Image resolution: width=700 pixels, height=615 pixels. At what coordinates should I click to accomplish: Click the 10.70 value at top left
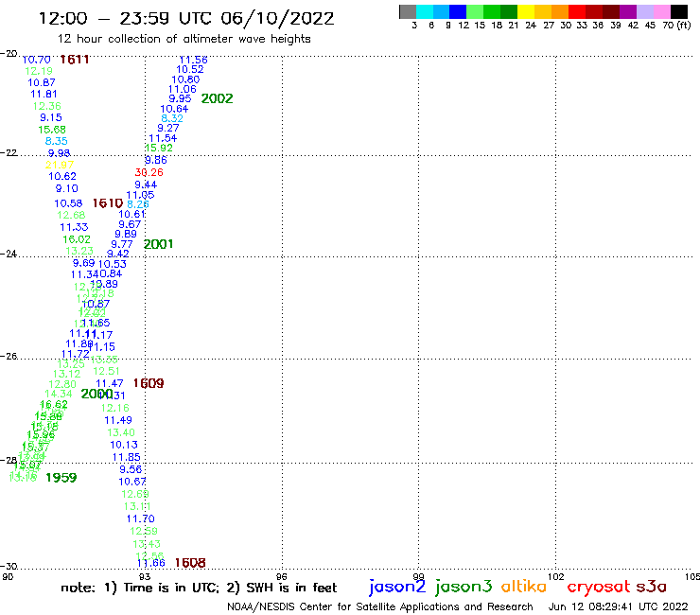click(36, 60)
